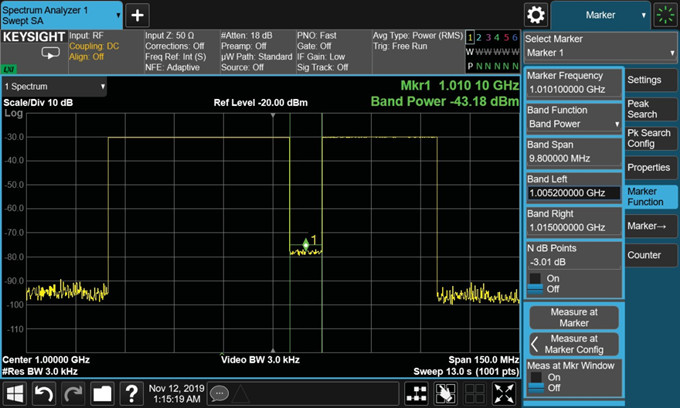Viewport: 680px width, 408px height.
Task: Open the 1 Spectrum view dropdown
Action: [56, 87]
